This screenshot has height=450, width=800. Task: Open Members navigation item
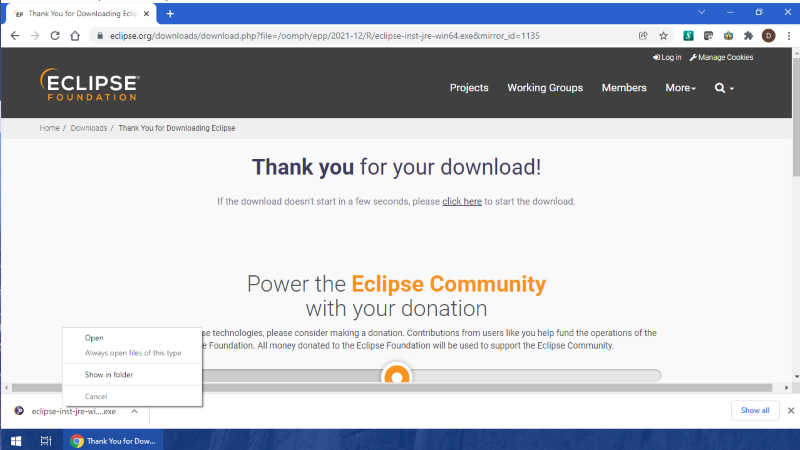[x=624, y=88]
